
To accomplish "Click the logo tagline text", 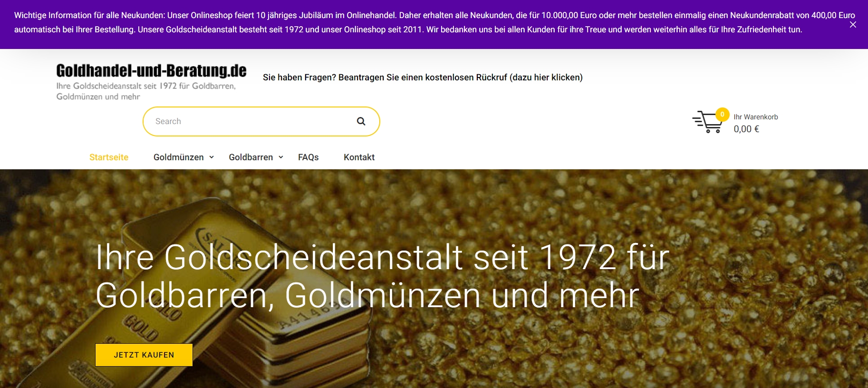I will pyautogui.click(x=146, y=91).
